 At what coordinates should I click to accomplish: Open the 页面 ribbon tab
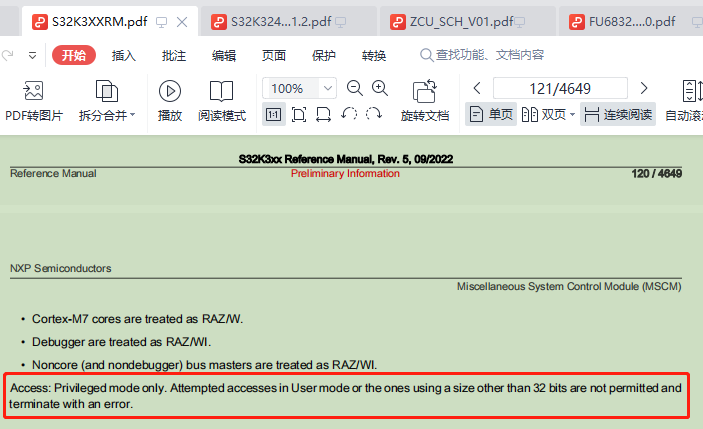click(274, 55)
